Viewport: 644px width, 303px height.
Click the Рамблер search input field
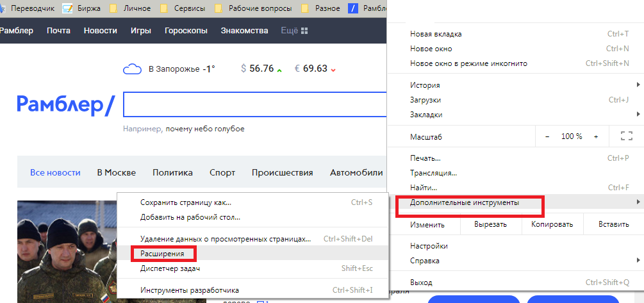click(x=254, y=104)
